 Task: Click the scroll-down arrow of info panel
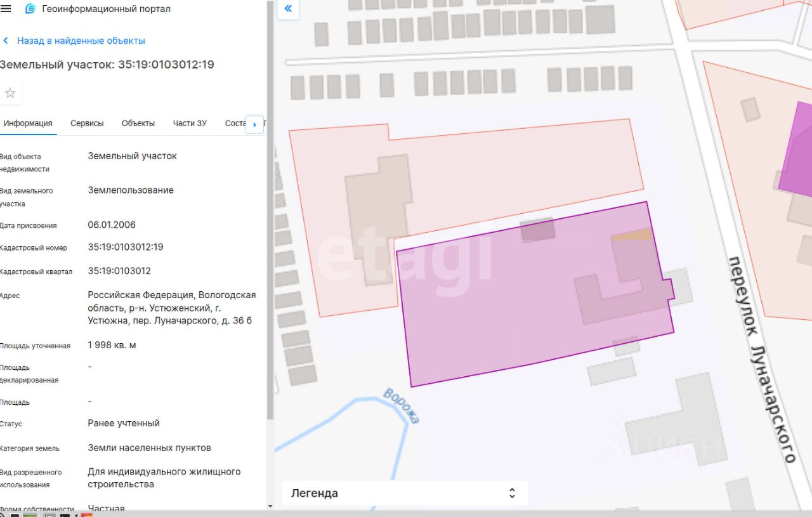click(271, 506)
